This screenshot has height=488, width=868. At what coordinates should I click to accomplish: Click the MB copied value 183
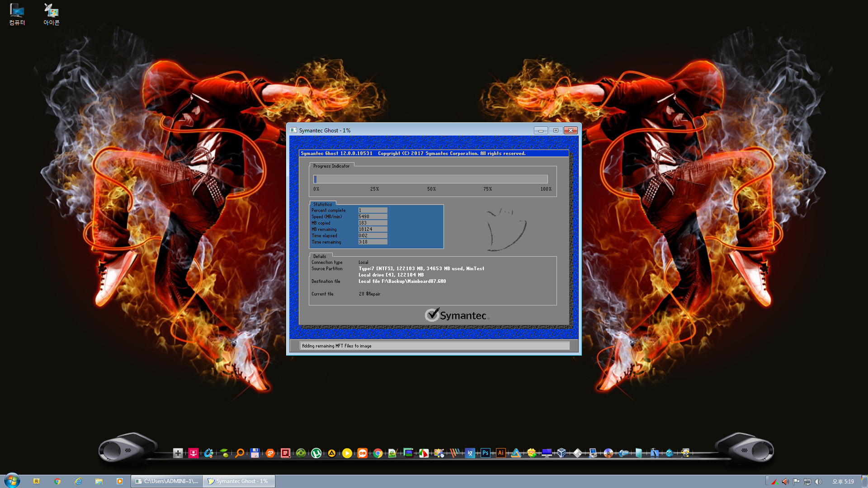(x=373, y=223)
